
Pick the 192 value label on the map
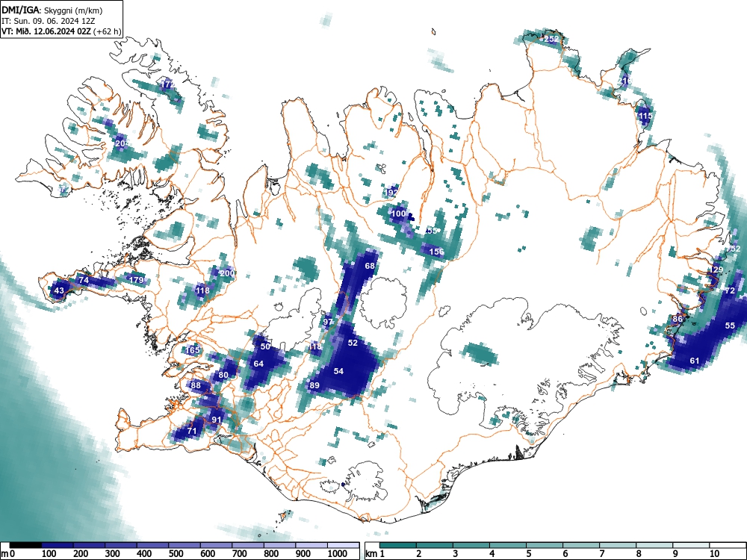[391, 193]
